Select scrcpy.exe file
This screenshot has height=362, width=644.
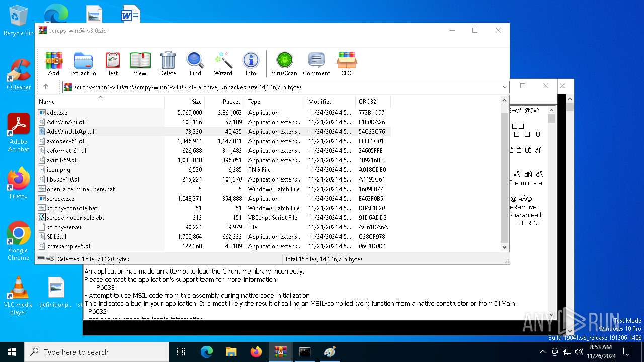coord(213,199)
